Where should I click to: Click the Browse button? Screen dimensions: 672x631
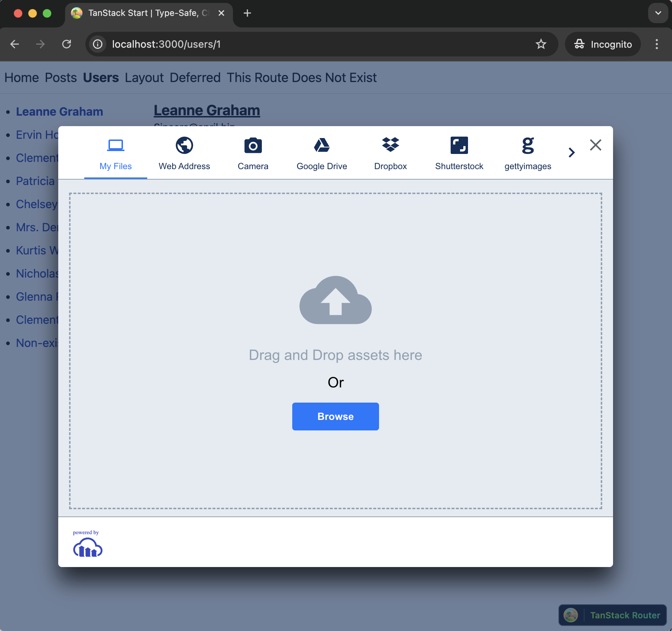tap(336, 416)
